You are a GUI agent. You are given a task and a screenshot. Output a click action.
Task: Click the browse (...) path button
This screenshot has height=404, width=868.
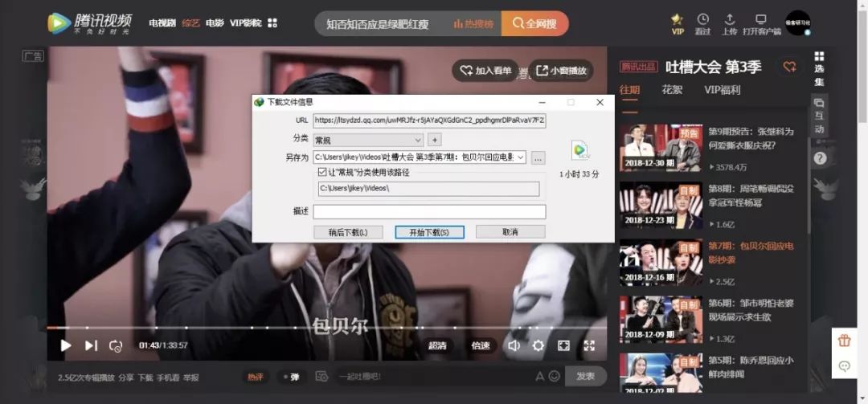click(x=538, y=157)
